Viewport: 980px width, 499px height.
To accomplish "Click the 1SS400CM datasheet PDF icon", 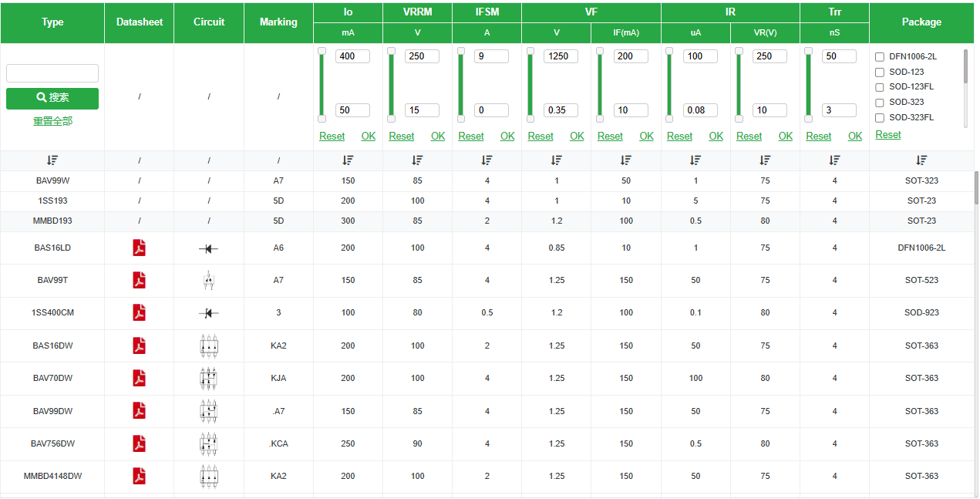I will (140, 313).
